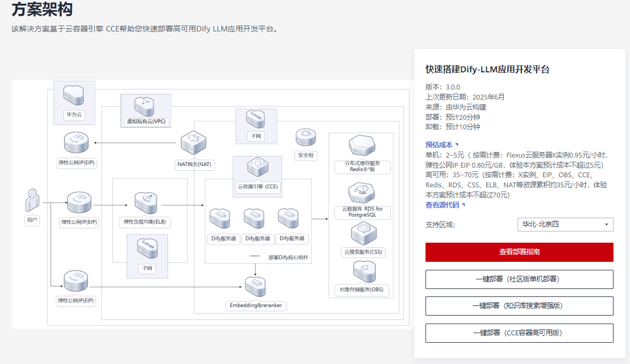
Task: Click the 卸载：预计10分钟 text
Action: pos(453,127)
